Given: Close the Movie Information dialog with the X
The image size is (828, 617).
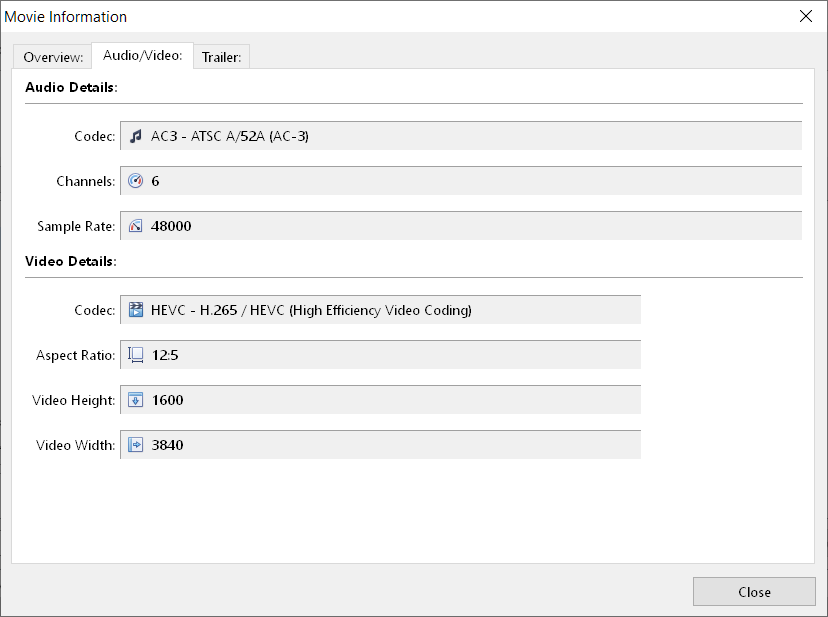Looking at the screenshot, I should point(805,16).
